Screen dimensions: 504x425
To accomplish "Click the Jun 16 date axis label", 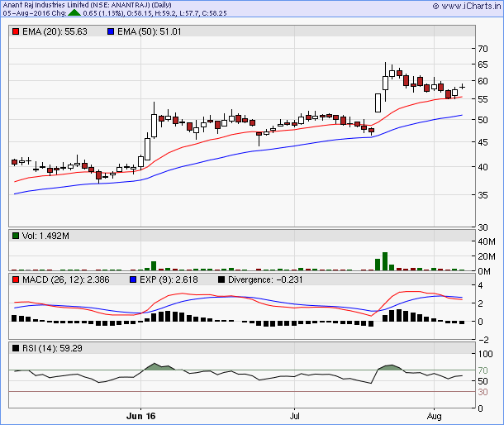I will point(140,416).
